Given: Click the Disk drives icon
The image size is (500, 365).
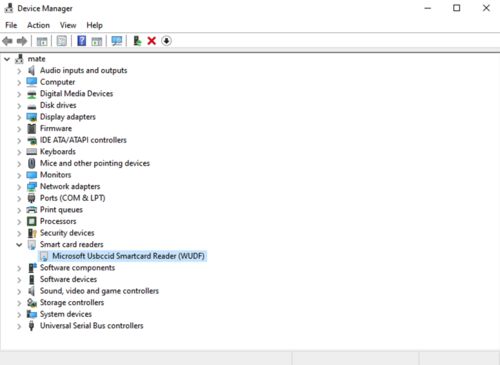Looking at the screenshot, I should [32, 106].
